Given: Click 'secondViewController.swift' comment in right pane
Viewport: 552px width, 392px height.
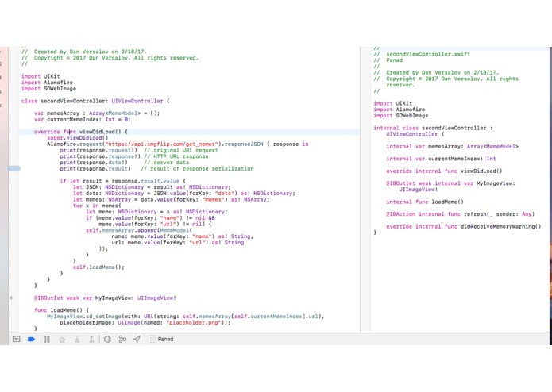Looking at the screenshot, I should pyautogui.click(x=428, y=54).
